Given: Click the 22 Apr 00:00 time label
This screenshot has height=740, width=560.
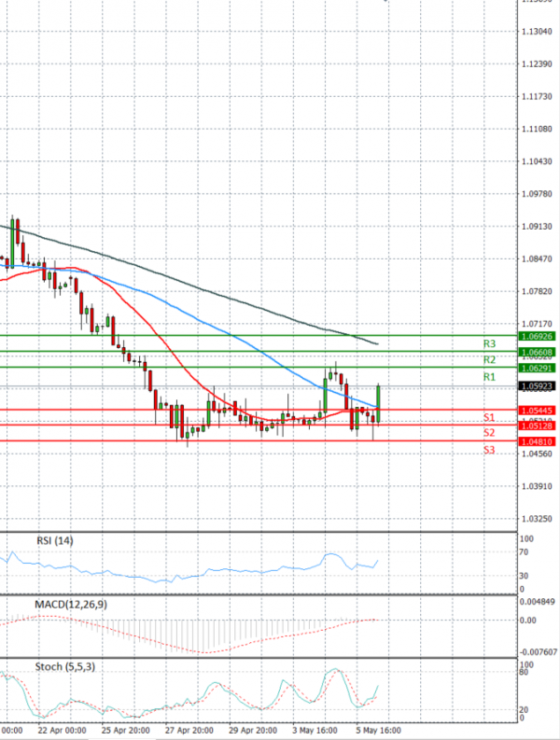Looking at the screenshot, I should click(62, 731).
